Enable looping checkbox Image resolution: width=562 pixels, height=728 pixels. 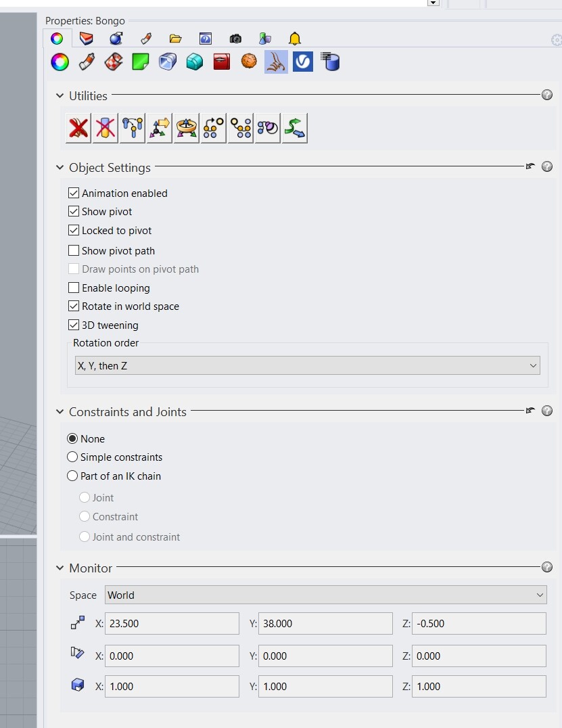[x=73, y=288]
